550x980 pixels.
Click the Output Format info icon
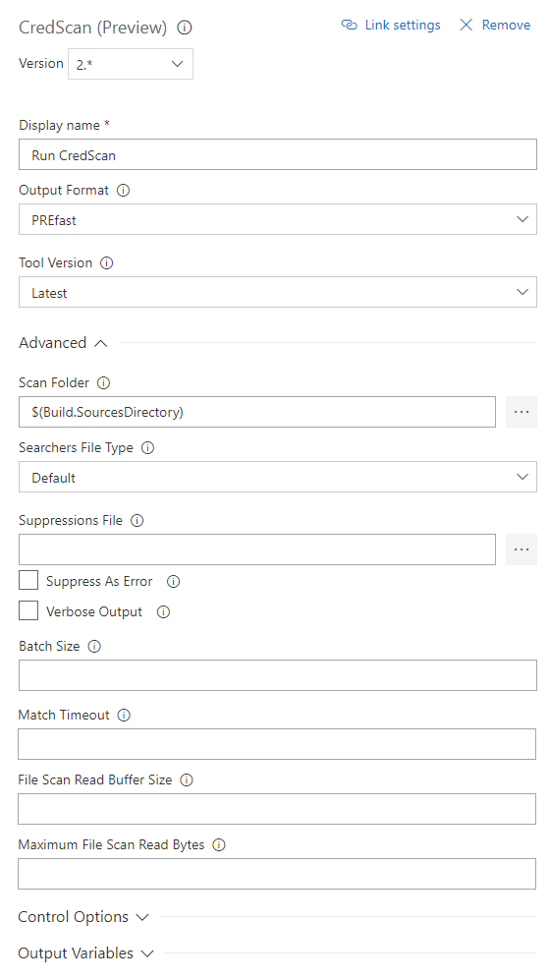[124, 190]
